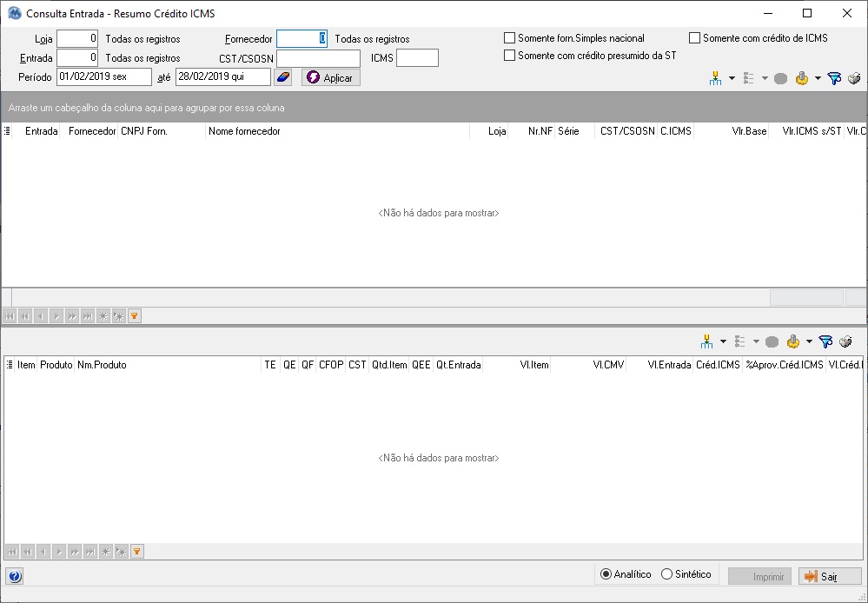The height and width of the screenshot is (603, 868).
Task: Expand dropdown arrow next to items grid tree-list icon
Action: 756,341
